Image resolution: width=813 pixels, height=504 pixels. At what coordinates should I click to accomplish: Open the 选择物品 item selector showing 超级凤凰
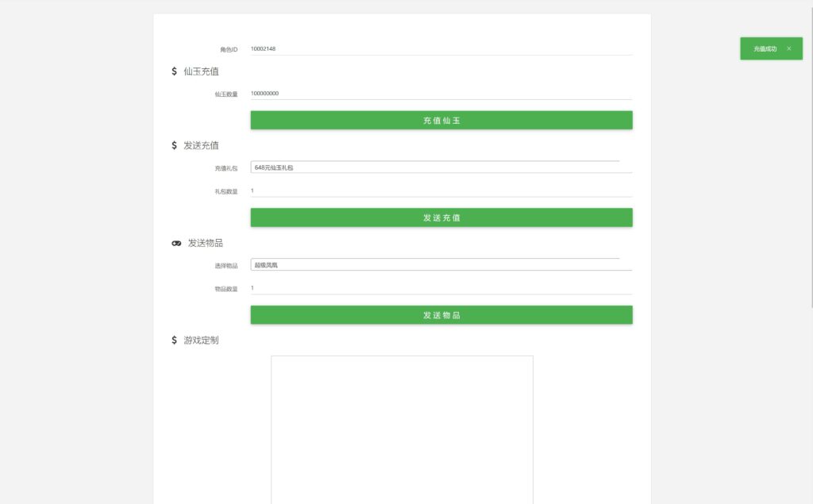pyautogui.click(x=439, y=264)
